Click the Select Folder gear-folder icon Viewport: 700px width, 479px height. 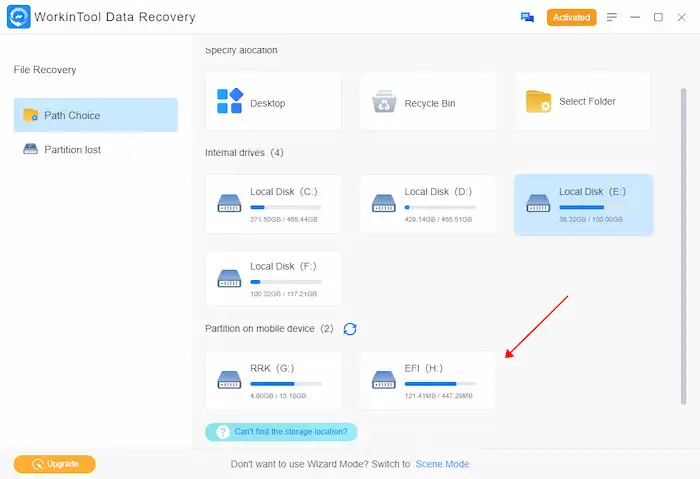coord(538,101)
